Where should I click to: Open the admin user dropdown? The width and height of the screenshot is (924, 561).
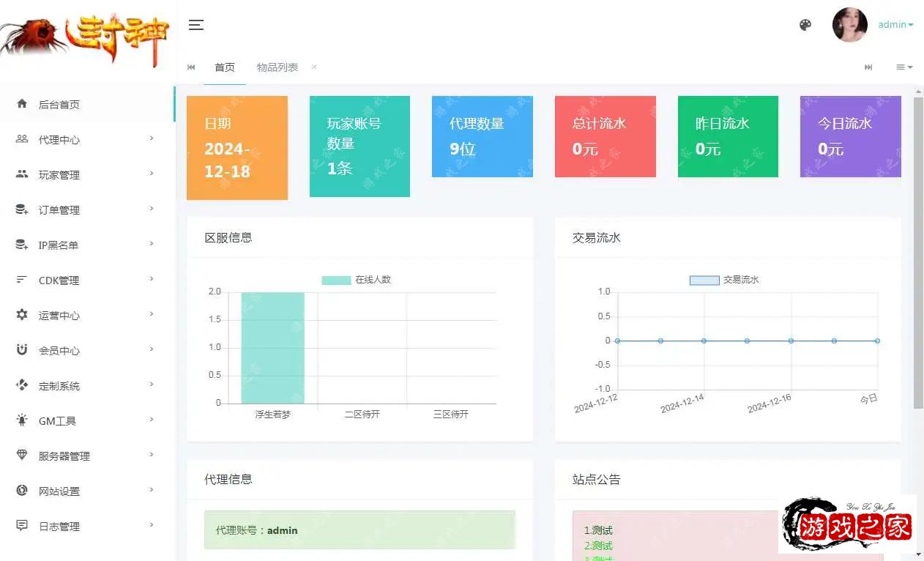click(895, 25)
